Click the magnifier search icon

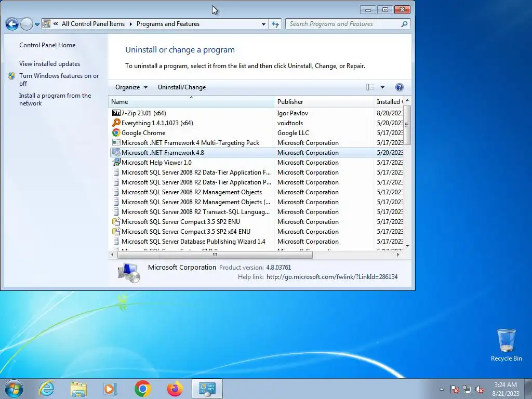[404, 24]
